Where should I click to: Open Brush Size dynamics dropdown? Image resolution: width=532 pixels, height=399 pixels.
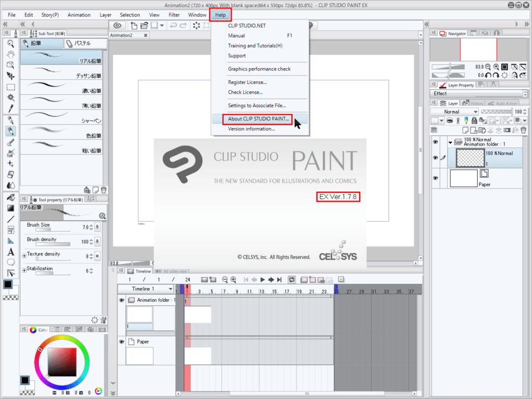pos(98,227)
